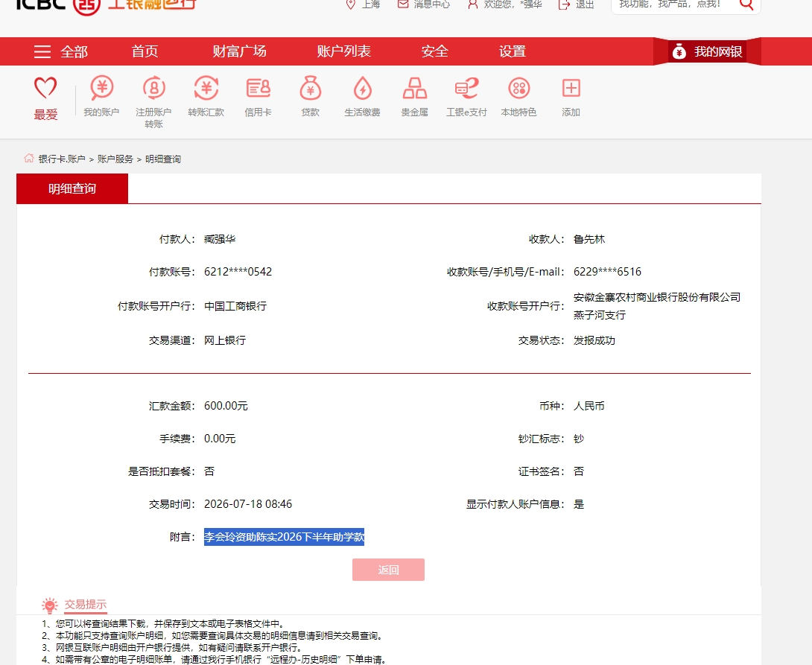Open 工银e支付 payment icon
812x665 pixels.
[x=466, y=88]
